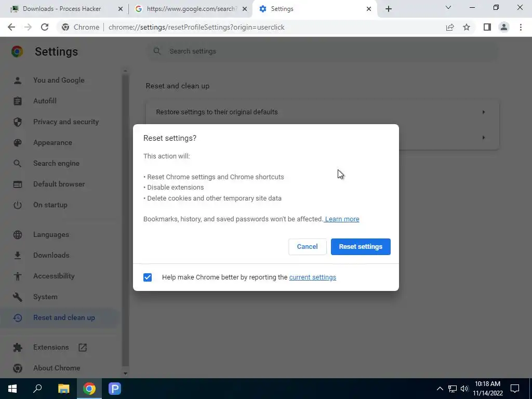The width and height of the screenshot is (532, 399).
Task: Click the Downloads arrow icon in sidebar
Action: 18,255
